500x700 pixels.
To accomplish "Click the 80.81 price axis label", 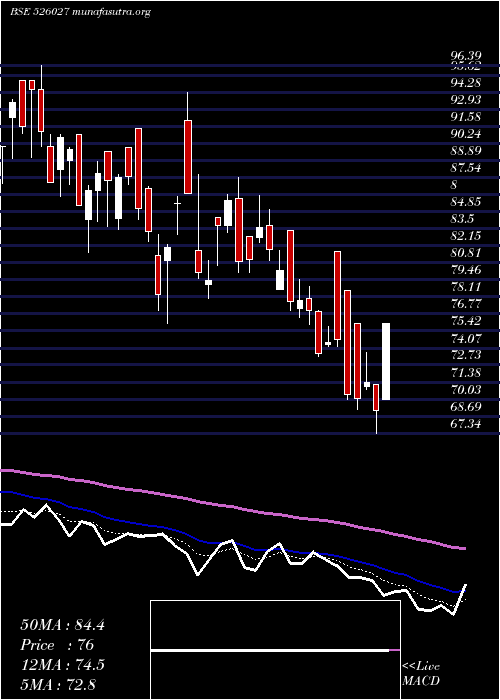I will click(x=466, y=253).
